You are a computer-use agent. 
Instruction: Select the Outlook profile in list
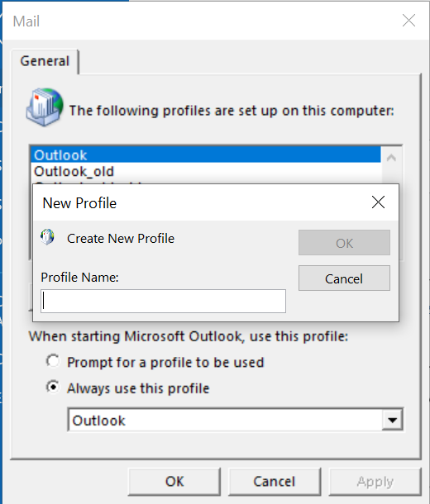206,155
